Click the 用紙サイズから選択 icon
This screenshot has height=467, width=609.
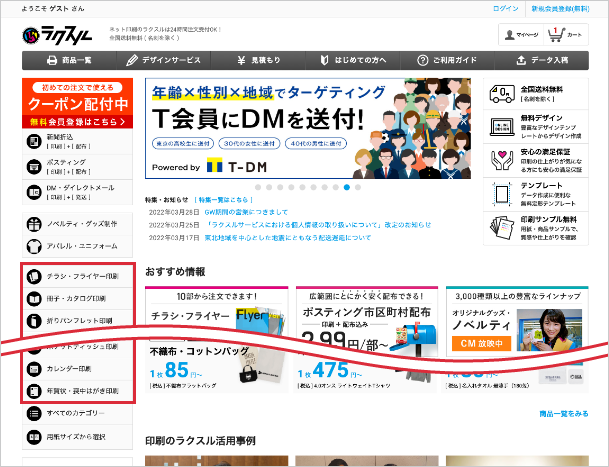click(34, 437)
